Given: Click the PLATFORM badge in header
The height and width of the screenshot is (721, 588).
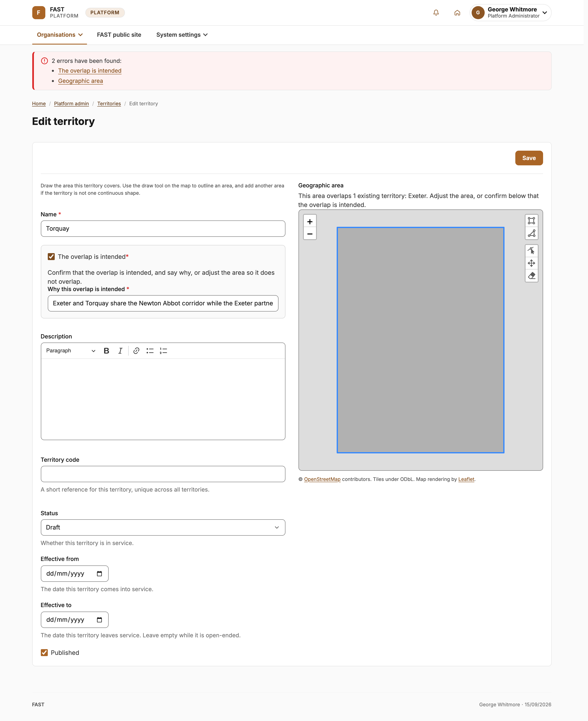Looking at the screenshot, I should tap(105, 12).
